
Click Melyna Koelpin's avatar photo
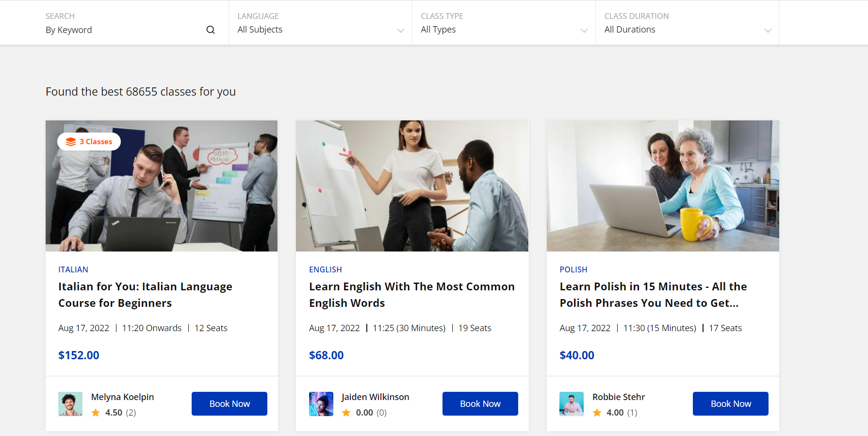(70, 404)
